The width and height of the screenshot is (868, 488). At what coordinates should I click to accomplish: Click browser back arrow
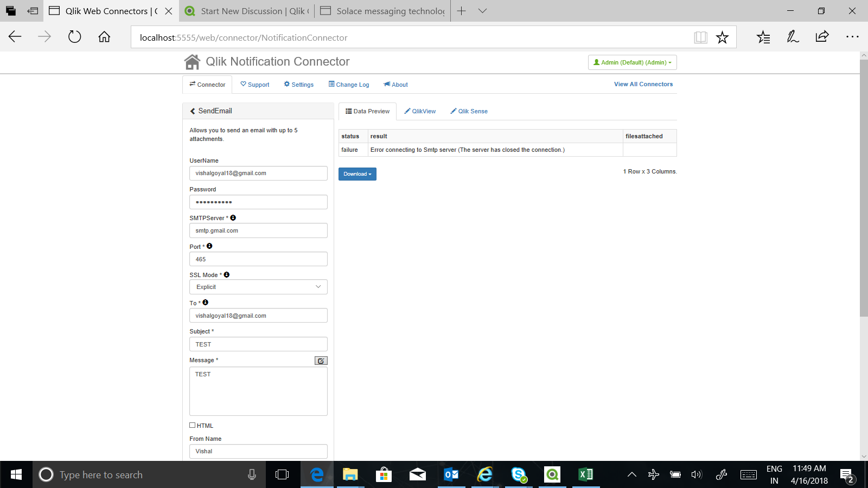point(15,37)
